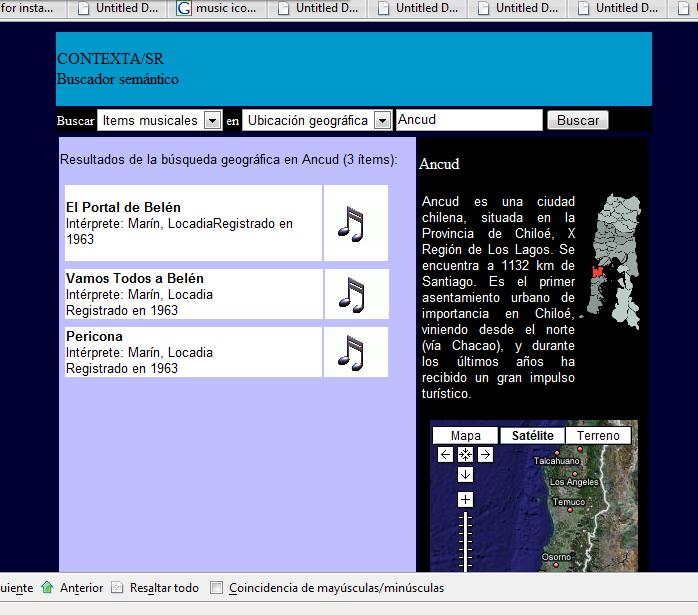Open the Vamos Todos a Belén result title
This screenshot has height=615, width=698.
pos(135,279)
